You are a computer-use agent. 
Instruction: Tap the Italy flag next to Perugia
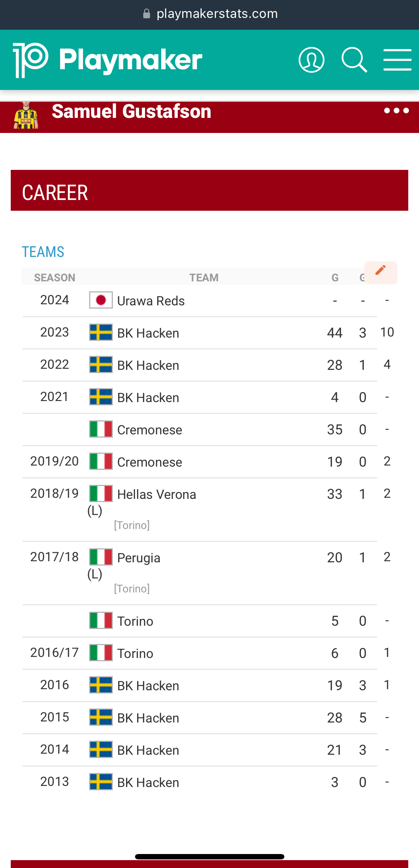tap(101, 557)
